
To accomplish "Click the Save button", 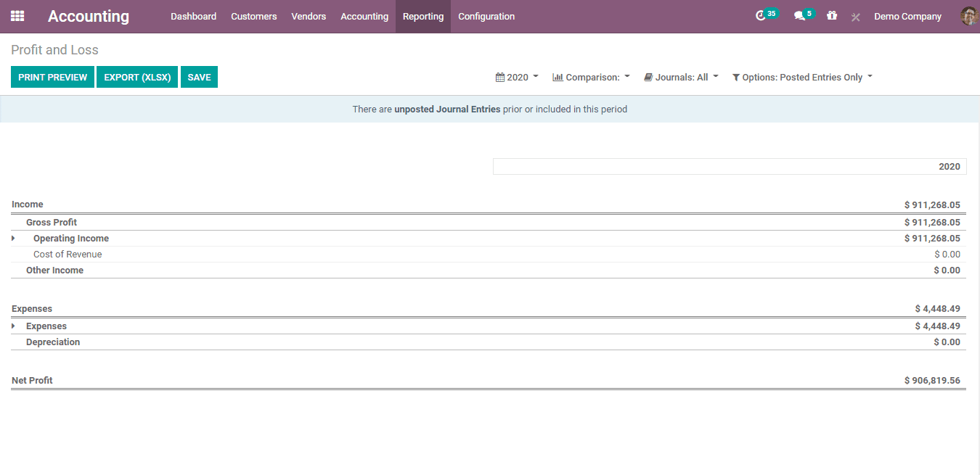I will point(199,78).
